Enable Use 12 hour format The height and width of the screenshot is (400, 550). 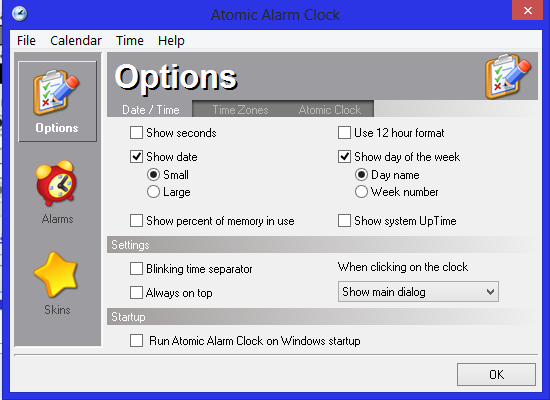344,133
